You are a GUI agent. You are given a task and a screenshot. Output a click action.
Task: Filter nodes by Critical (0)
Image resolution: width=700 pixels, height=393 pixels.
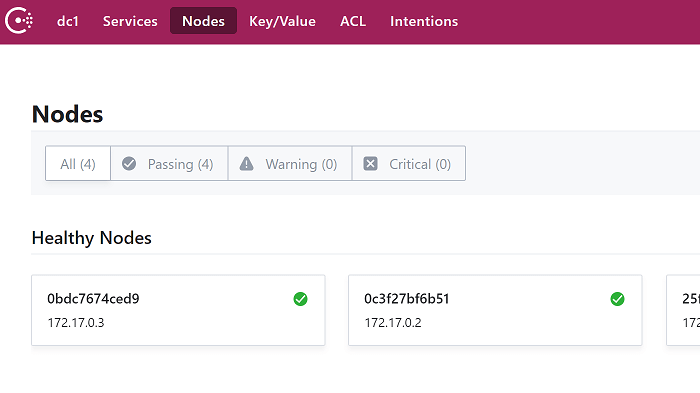[408, 163]
